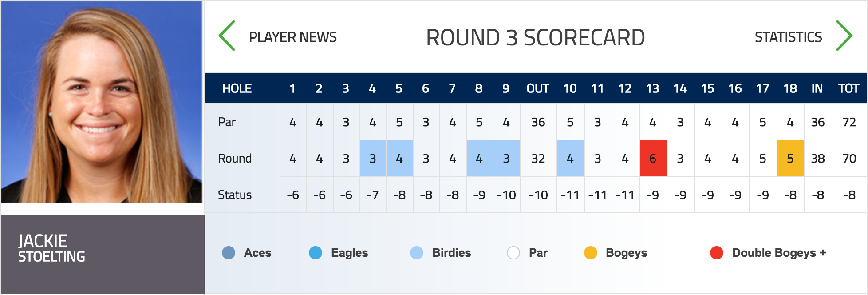868x295 pixels.
Task: Click the Round 3 Scorecard title
Action: click(536, 37)
